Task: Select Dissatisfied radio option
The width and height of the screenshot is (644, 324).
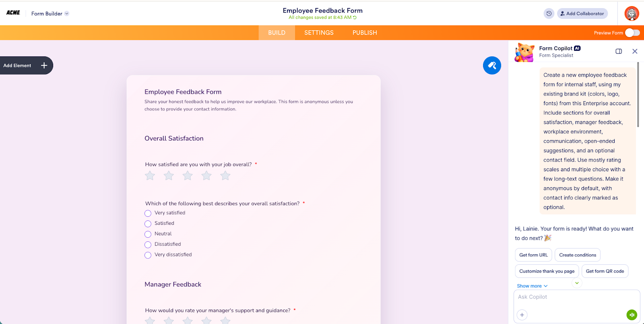Action: tap(148, 245)
